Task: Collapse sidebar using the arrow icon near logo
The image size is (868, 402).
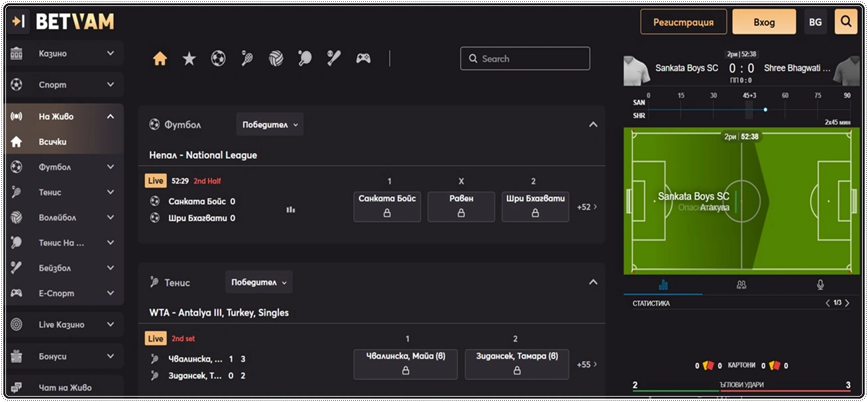Action: pyautogui.click(x=19, y=22)
